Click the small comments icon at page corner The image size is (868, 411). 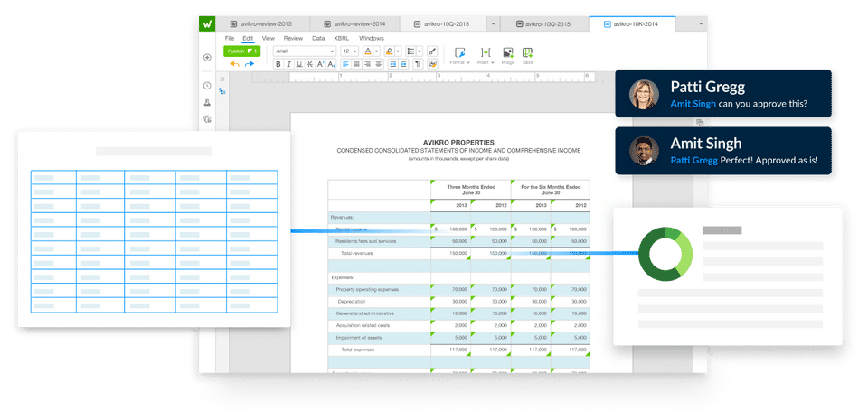point(700,122)
